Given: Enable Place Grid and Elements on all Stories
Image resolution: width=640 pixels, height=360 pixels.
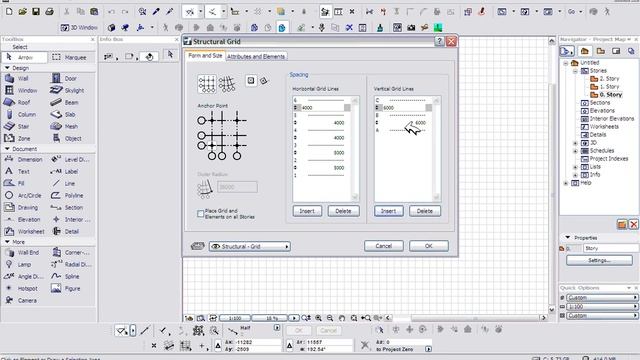Looking at the screenshot, I should click(200, 214).
